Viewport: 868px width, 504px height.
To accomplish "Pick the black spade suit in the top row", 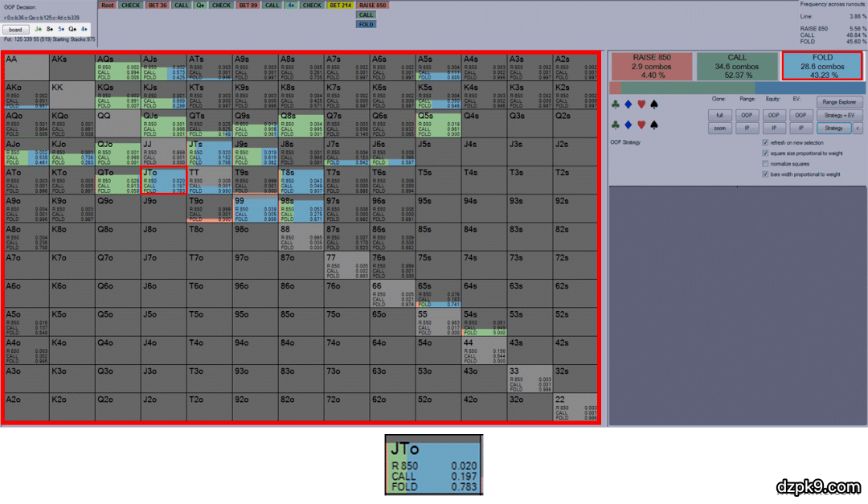I will click(653, 104).
